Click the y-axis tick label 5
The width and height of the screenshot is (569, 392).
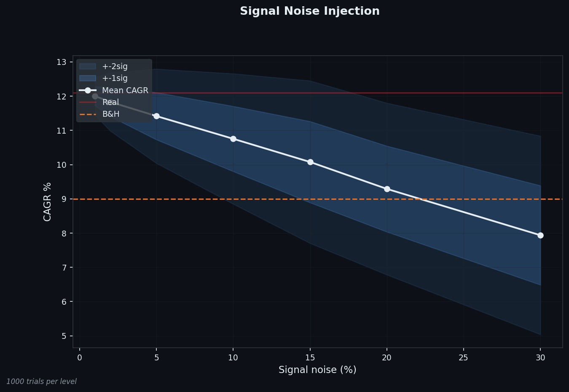64,336
